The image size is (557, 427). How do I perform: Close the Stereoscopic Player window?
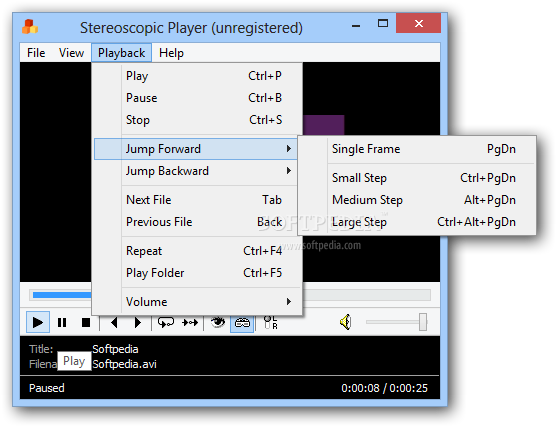click(418, 23)
